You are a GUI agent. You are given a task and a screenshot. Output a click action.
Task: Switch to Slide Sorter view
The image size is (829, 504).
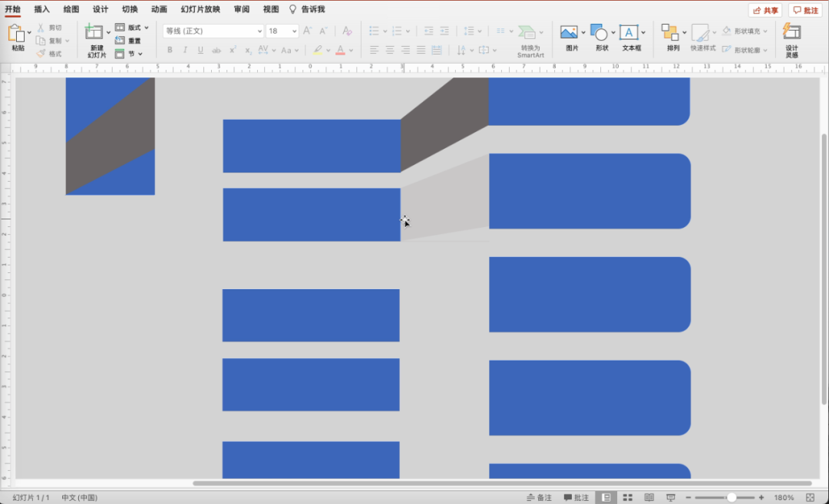pos(628,497)
